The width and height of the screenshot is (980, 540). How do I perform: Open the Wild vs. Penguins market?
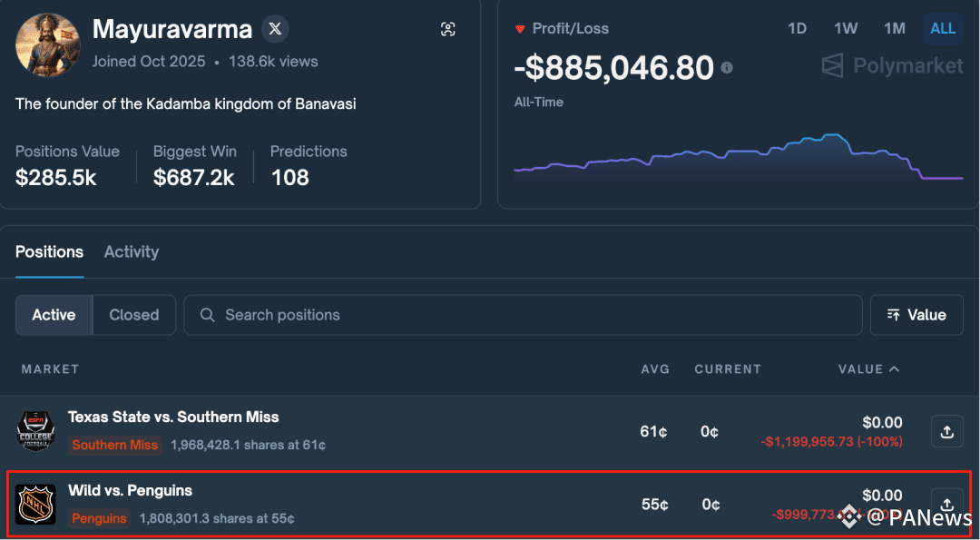(x=130, y=491)
